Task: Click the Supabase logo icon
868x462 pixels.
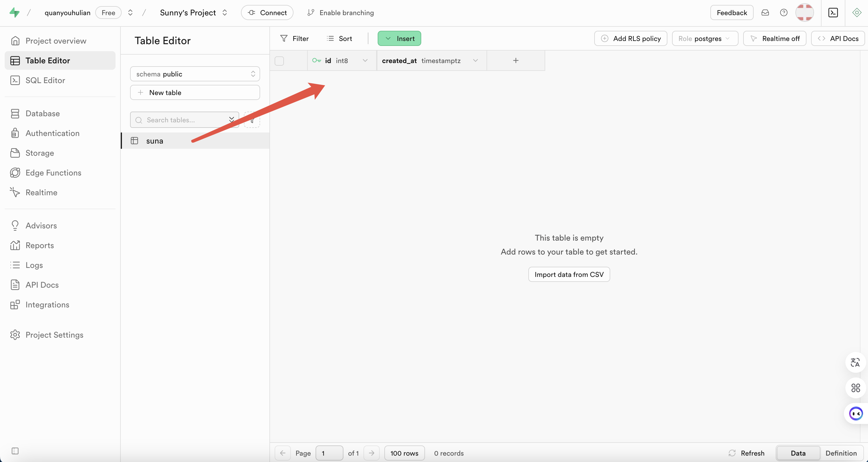Action: point(14,12)
